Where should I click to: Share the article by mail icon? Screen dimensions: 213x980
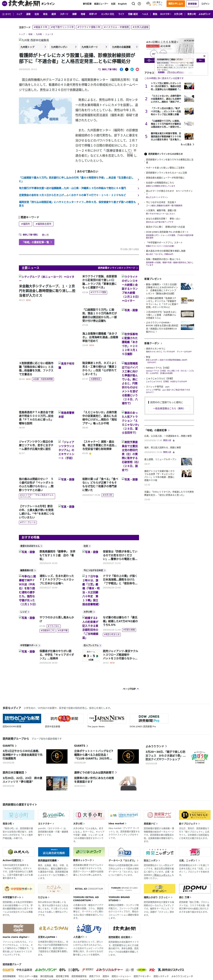point(137,69)
